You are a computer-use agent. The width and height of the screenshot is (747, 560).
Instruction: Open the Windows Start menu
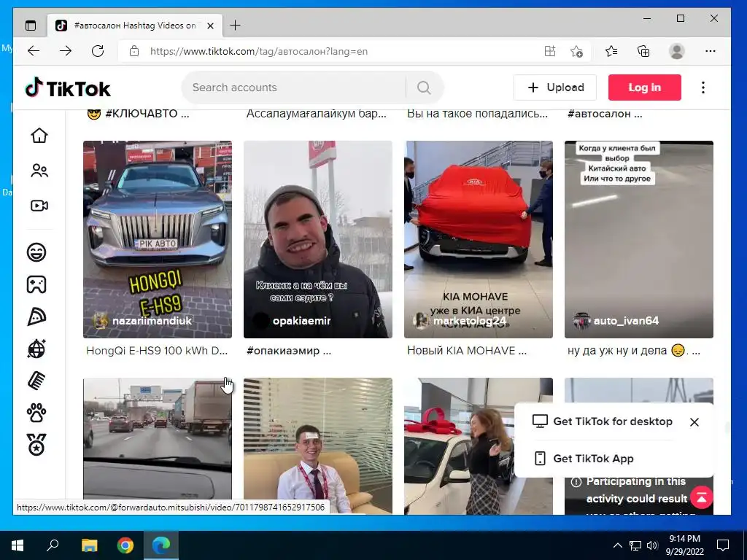[x=18, y=545]
